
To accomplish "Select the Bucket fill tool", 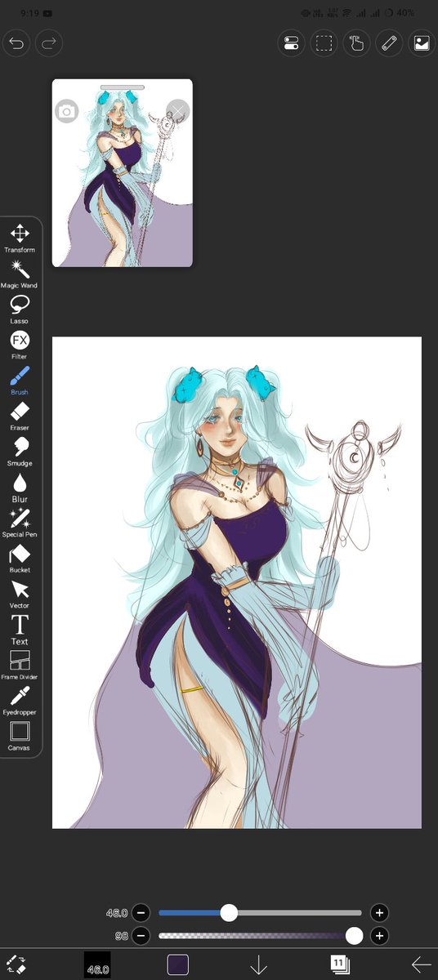I will 20,559.
